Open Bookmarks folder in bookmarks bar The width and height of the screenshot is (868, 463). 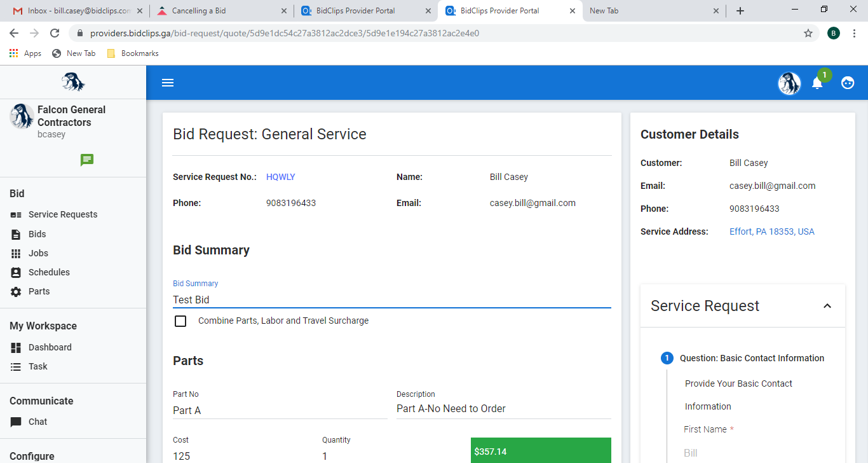click(x=133, y=53)
